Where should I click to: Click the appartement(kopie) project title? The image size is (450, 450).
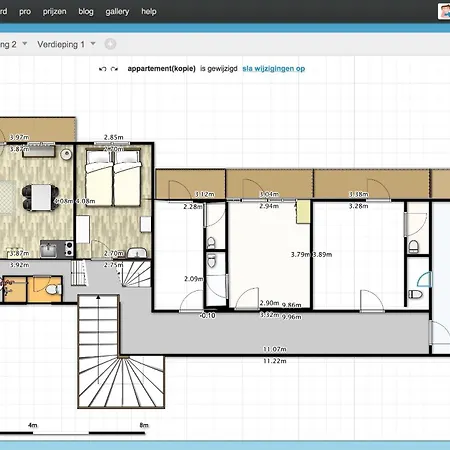pyautogui.click(x=161, y=69)
